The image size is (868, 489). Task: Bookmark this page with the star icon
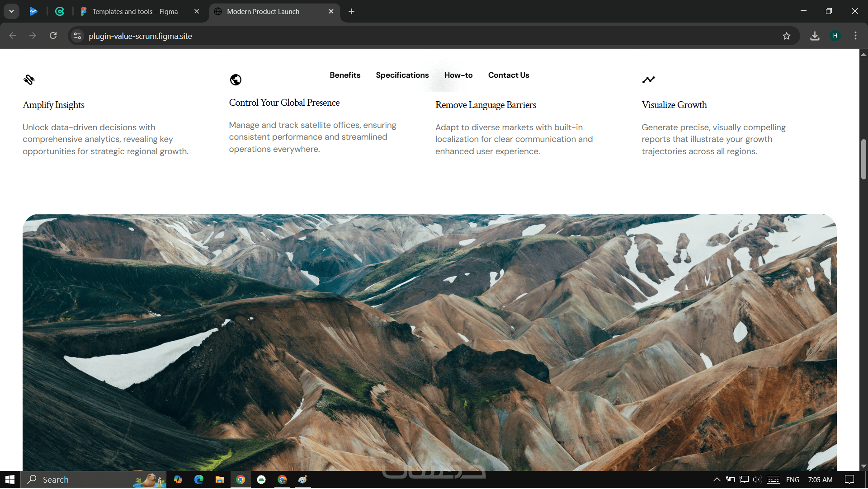click(787, 36)
